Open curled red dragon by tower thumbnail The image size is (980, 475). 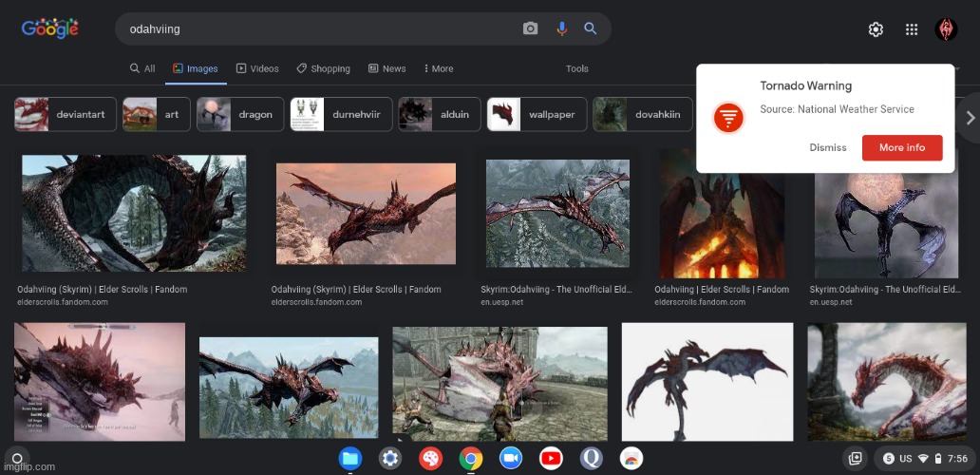click(x=887, y=382)
